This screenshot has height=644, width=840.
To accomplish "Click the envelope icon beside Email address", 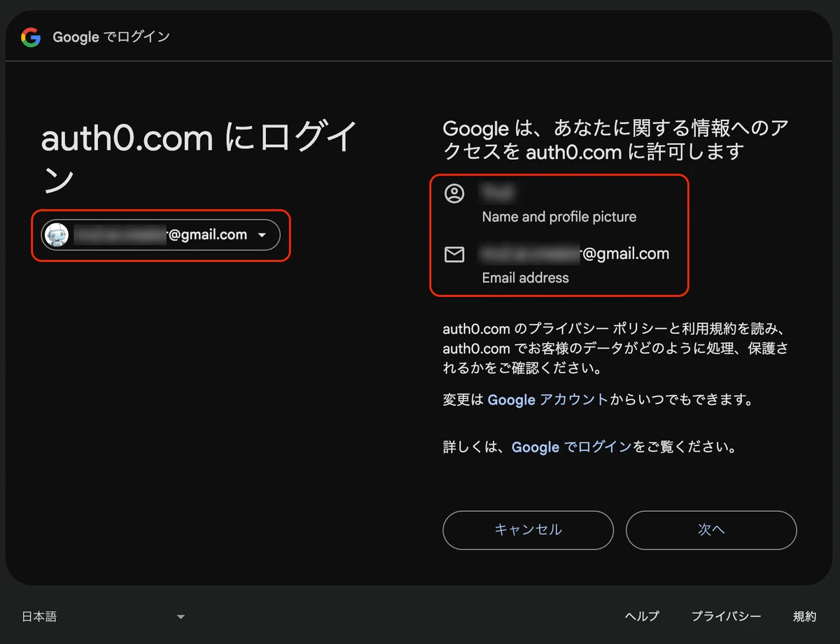I will (454, 255).
